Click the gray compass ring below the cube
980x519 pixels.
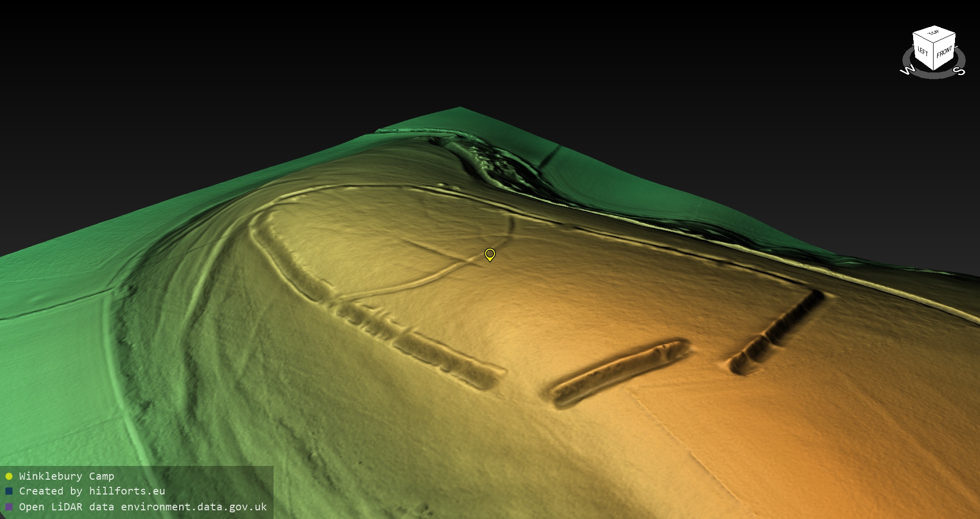[x=934, y=76]
